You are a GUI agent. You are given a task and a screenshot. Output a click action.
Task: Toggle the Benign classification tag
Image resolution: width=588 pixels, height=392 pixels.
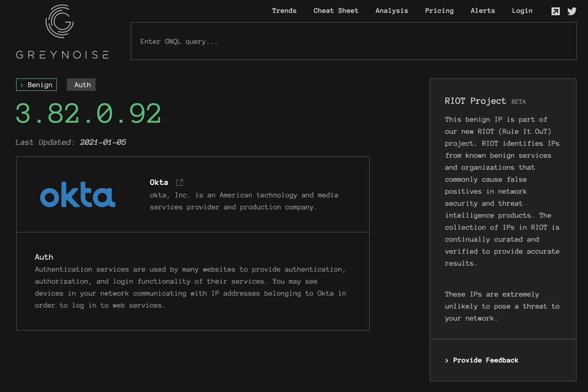click(x=36, y=84)
